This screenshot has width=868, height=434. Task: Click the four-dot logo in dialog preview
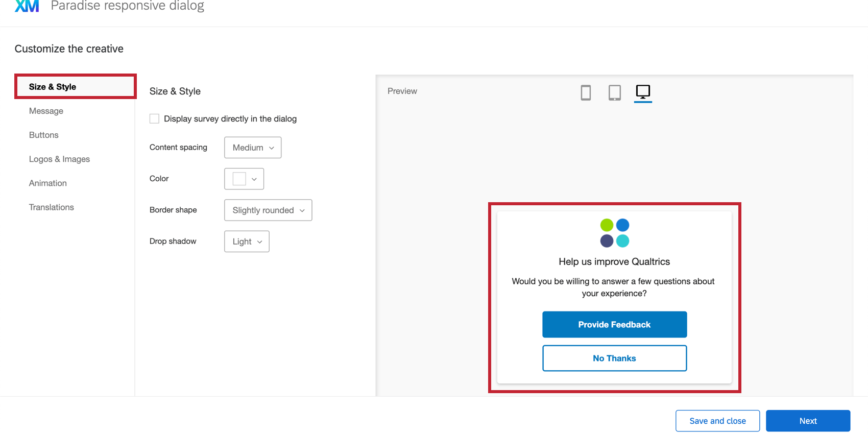615,233
